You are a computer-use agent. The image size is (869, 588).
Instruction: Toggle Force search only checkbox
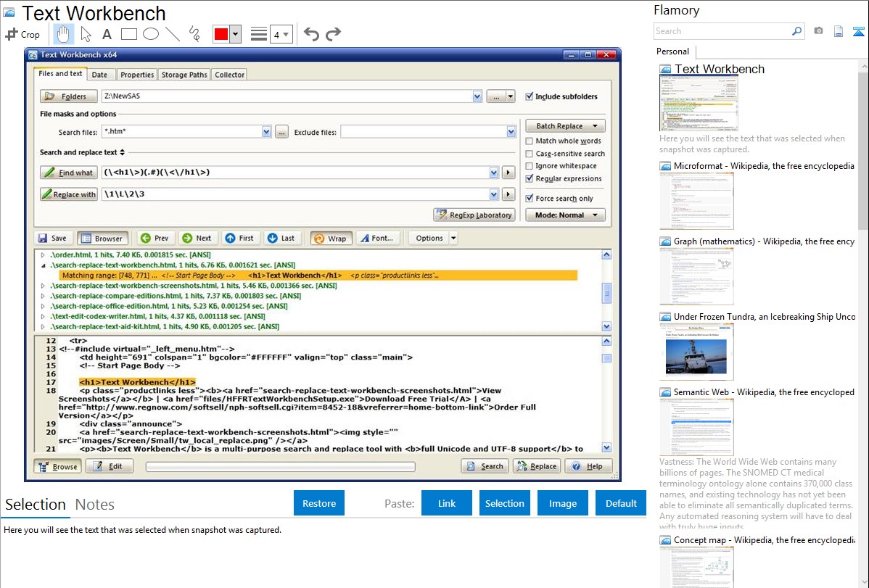tap(530, 199)
